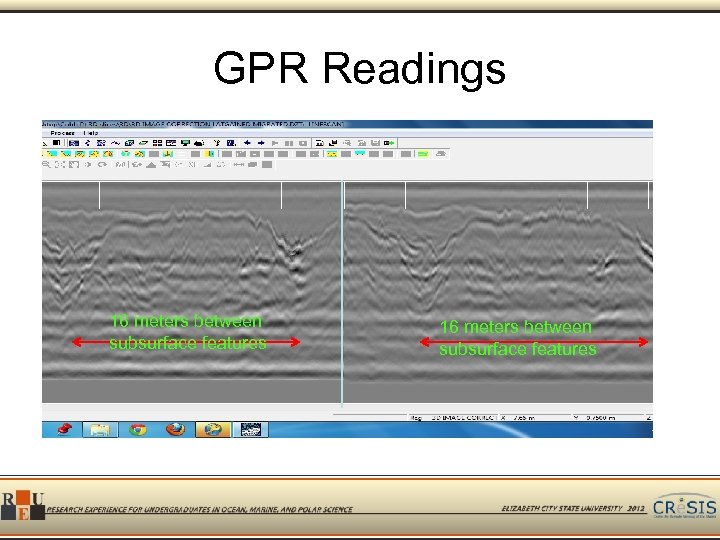Open Firefox from the taskbar
The image size is (720, 540).
click(x=175, y=429)
